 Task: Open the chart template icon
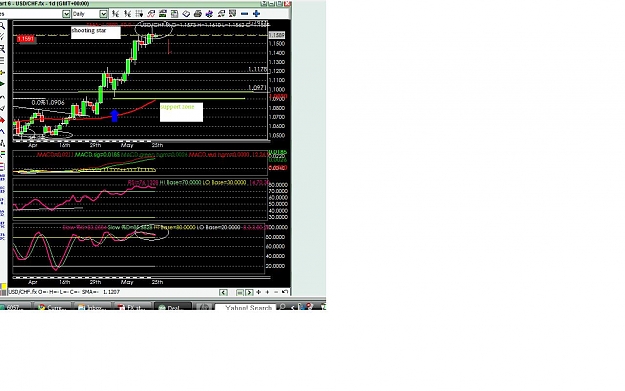point(174,14)
